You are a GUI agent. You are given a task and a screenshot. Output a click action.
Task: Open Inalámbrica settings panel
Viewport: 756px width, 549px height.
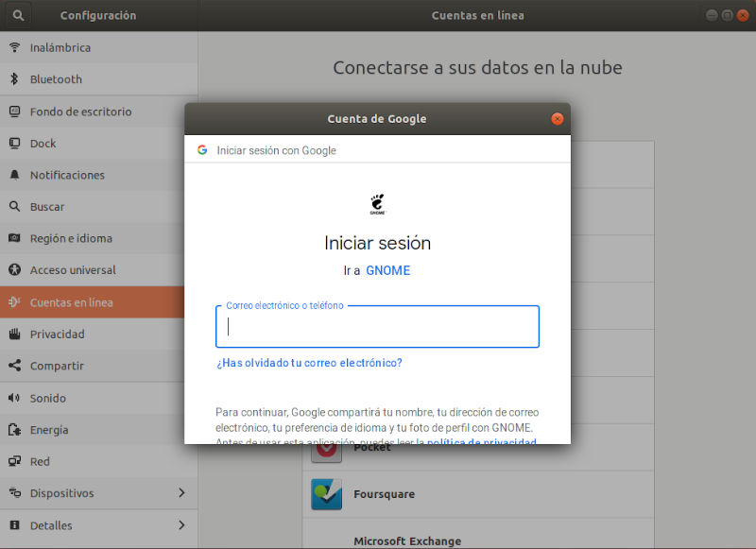point(99,47)
